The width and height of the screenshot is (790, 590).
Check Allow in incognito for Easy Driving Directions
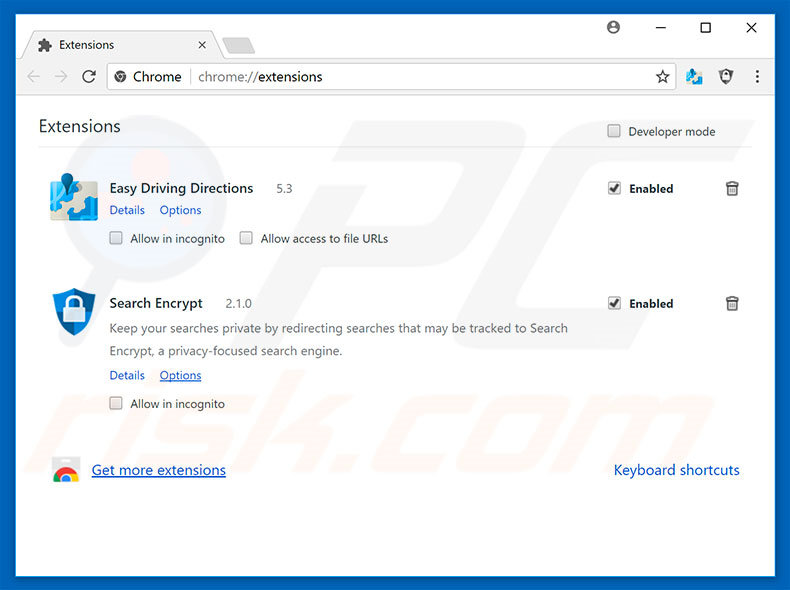click(x=116, y=238)
